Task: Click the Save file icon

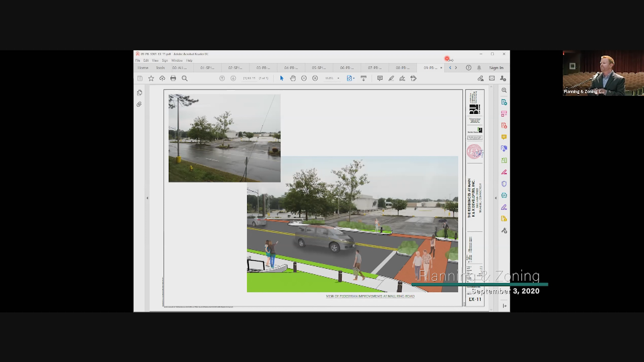Action: [140, 78]
